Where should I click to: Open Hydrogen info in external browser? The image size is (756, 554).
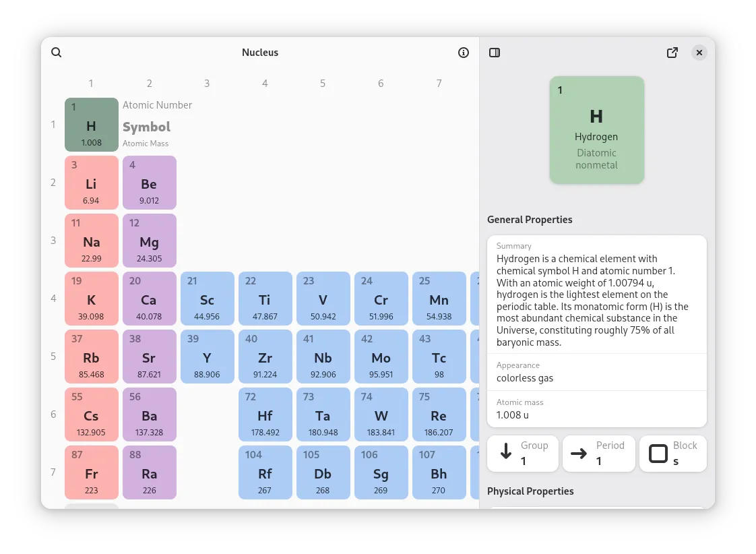click(x=672, y=52)
